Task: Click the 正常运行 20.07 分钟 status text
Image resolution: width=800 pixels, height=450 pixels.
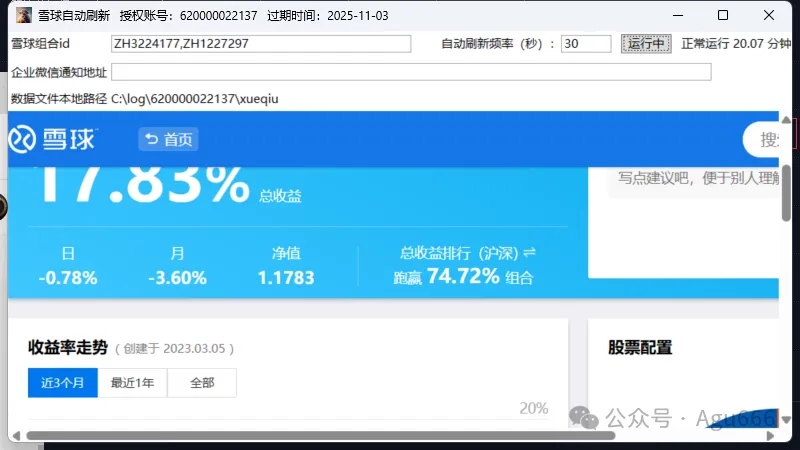Action: pos(736,44)
